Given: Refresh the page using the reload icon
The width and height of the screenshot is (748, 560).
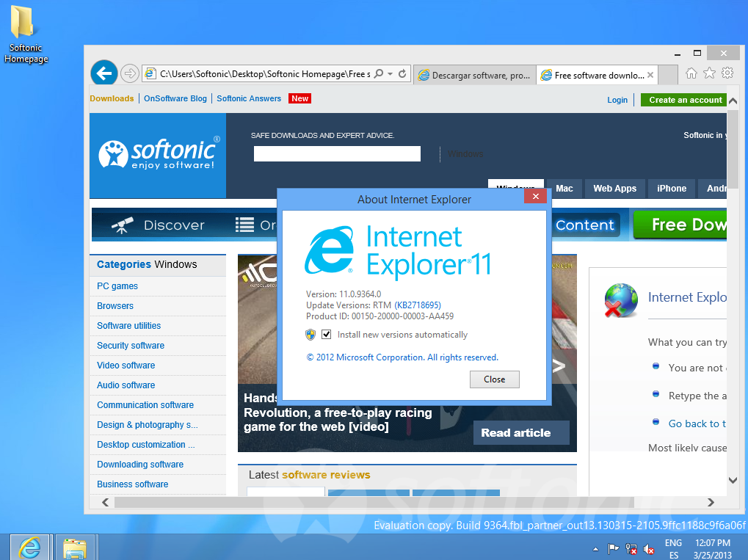Looking at the screenshot, I should tap(402, 73).
